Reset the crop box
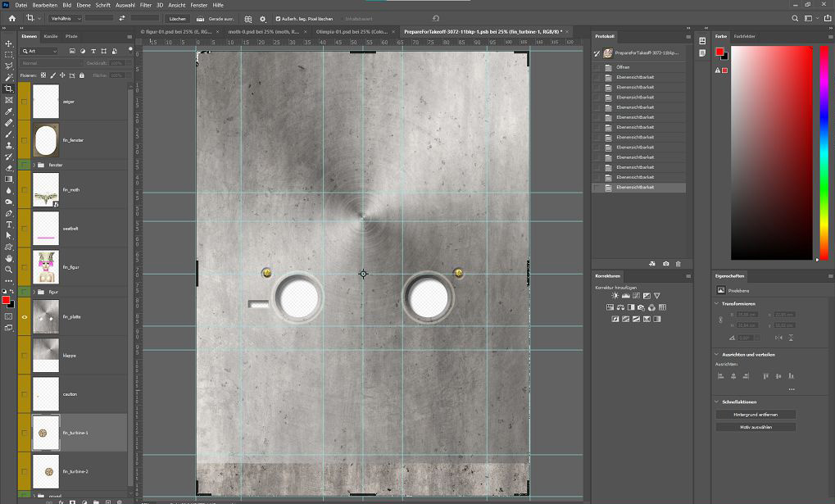 tap(436, 18)
